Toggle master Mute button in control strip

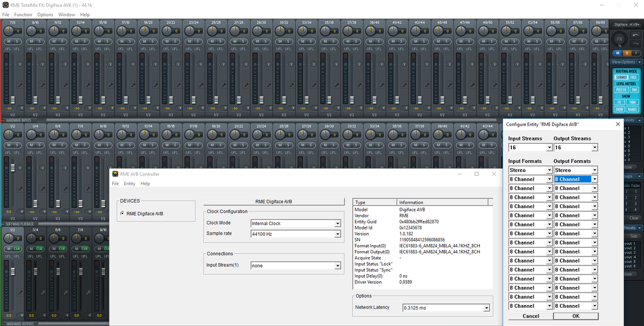tap(617, 53)
